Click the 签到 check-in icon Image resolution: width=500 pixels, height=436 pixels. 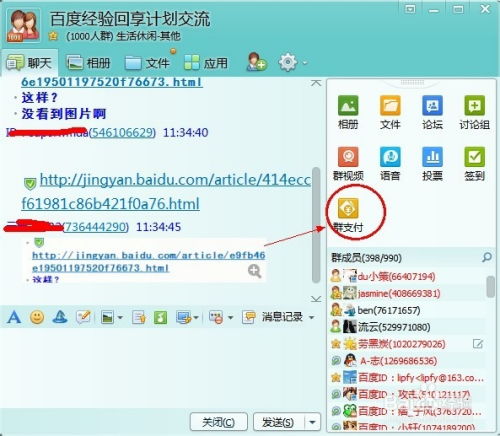[x=474, y=164]
